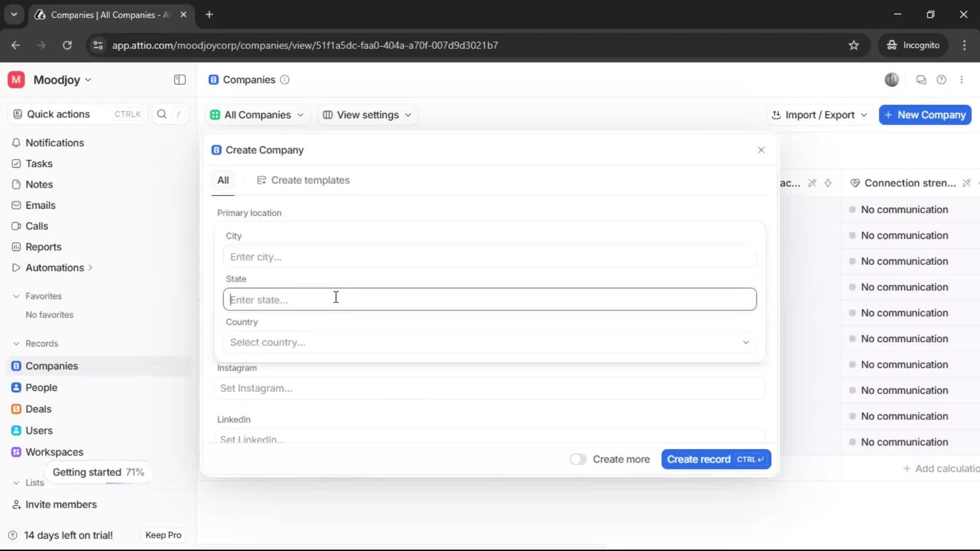Click your profile avatar in the top right

[x=892, y=80]
